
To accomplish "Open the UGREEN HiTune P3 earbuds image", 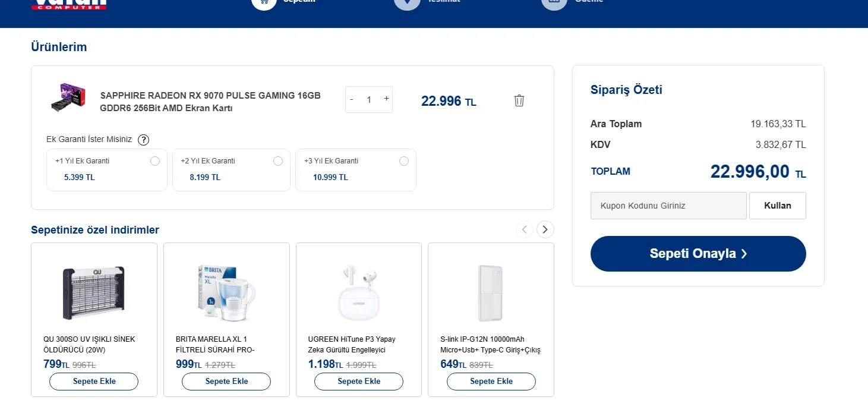I will [x=359, y=292].
